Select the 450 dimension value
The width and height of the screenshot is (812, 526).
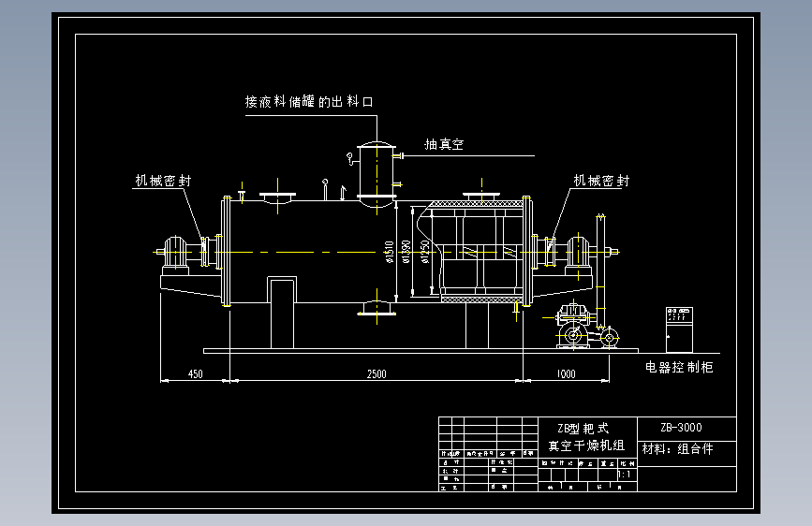tap(195, 373)
